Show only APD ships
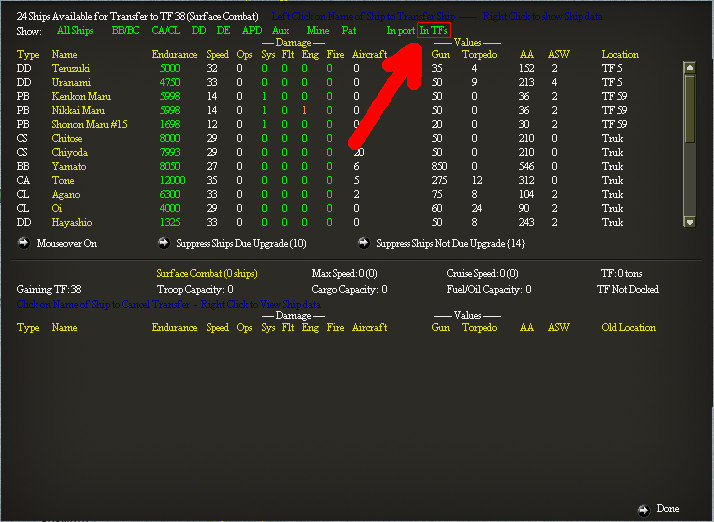The height and width of the screenshot is (522, 714). pos(252,31)
